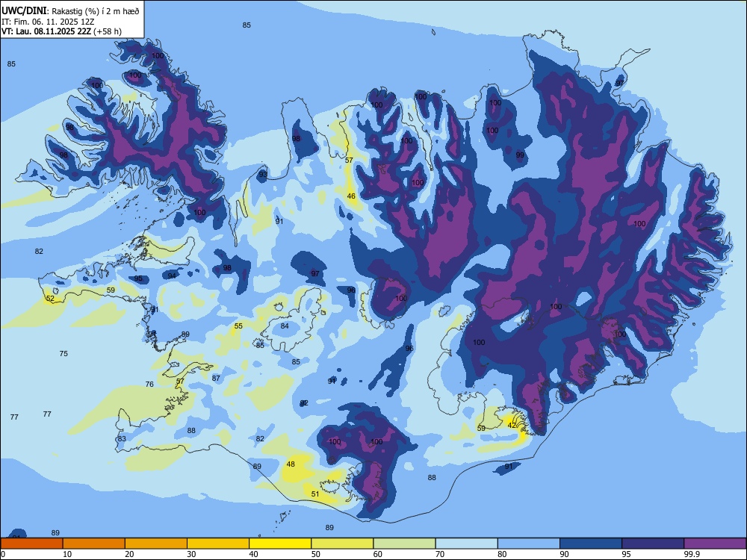Screen dimensions: 747x560
Task: Click the '95' legend tick label
Action: pos(626,554)
